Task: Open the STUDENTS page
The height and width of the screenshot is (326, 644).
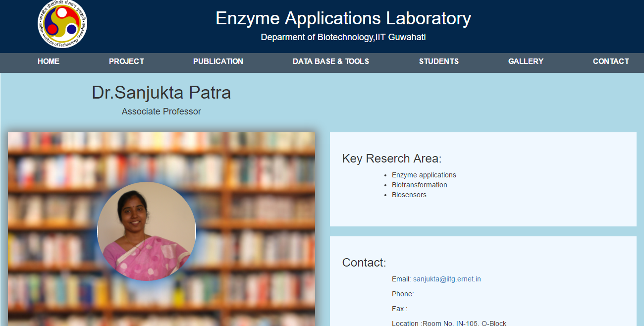Action: click(x=439, y=61)
